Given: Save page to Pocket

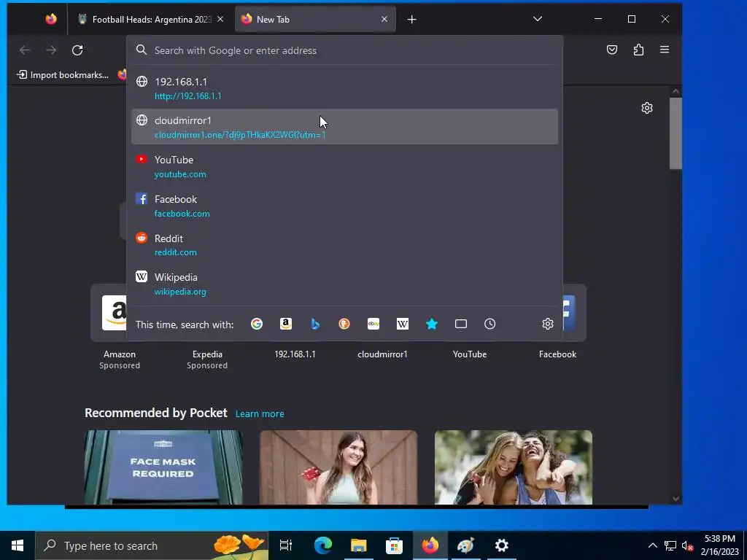Looking at the screenshot, I should click(612, 50).
